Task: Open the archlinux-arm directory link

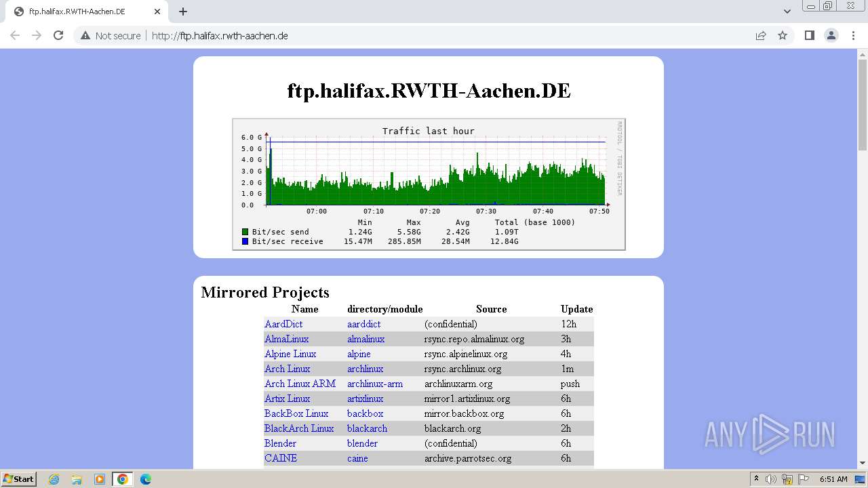Action: coord(375,384)
